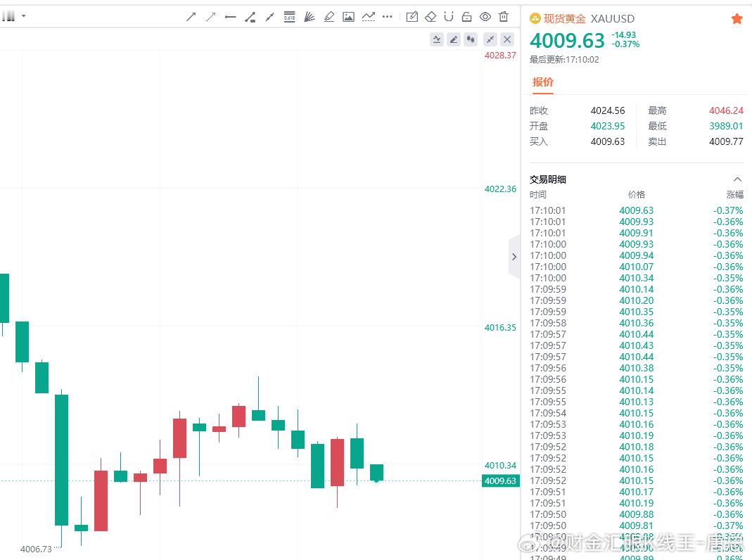Select the solid arrow line drawing tool
Viewport: 752px width, 560px height.
(x=191, y=17)
